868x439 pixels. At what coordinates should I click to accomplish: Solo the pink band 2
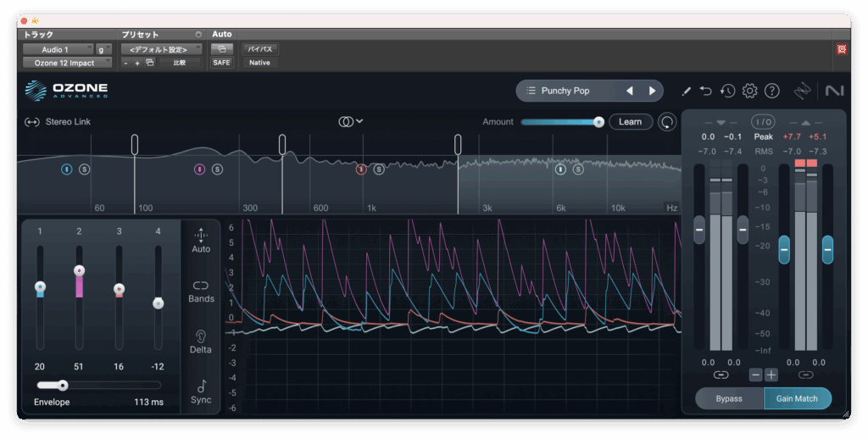coord(217,169)
